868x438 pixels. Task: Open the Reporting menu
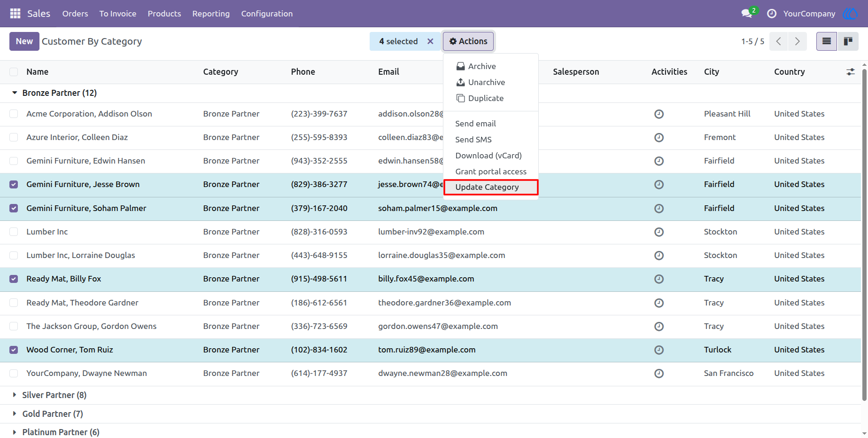click(211, 14)
